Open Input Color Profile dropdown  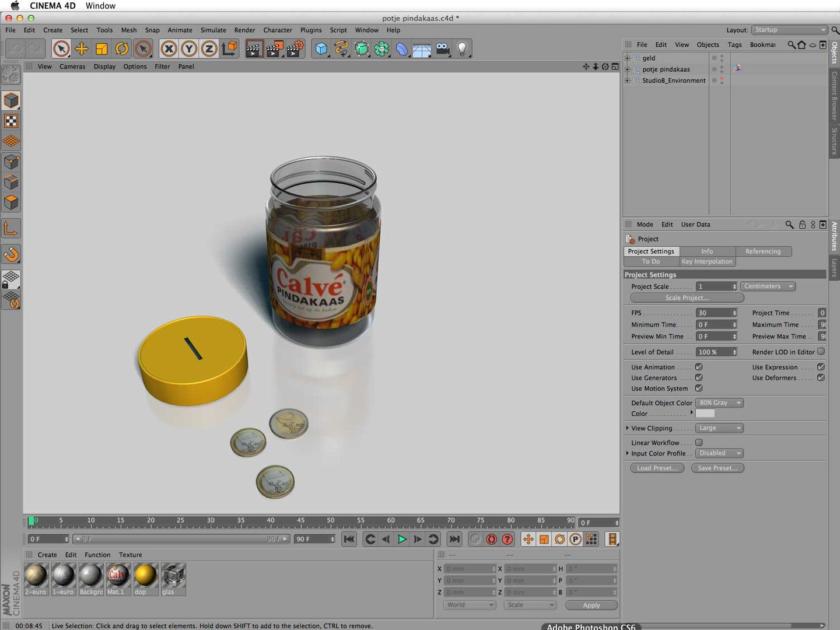point(719,453)
